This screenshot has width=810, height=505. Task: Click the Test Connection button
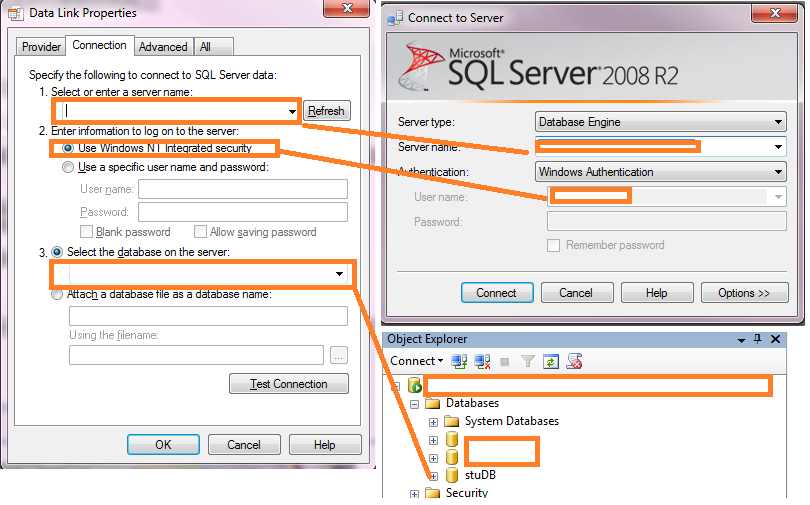coord(289,384)
